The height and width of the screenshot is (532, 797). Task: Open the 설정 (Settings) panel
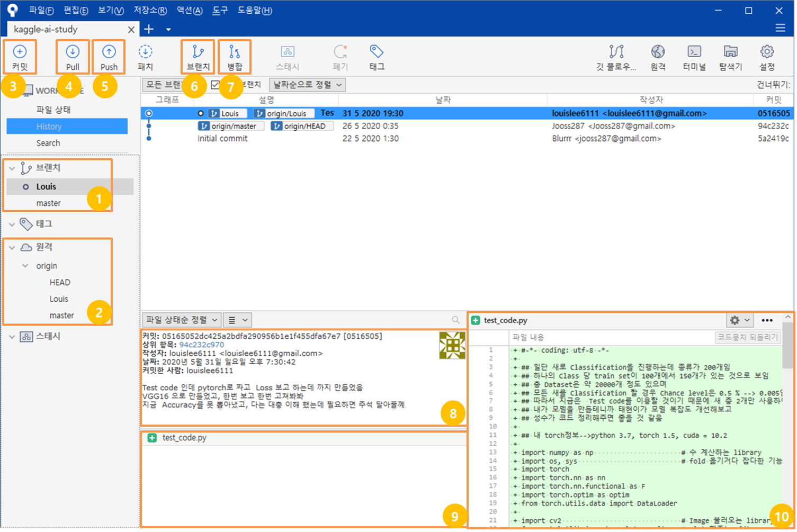(x=767, y=57)
